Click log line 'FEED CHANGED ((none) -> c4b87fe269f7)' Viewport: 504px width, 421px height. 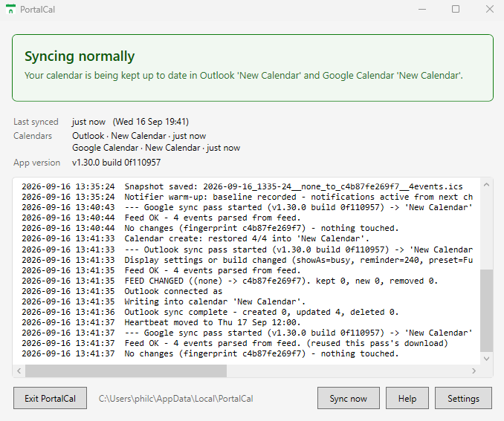coord(230,281)
